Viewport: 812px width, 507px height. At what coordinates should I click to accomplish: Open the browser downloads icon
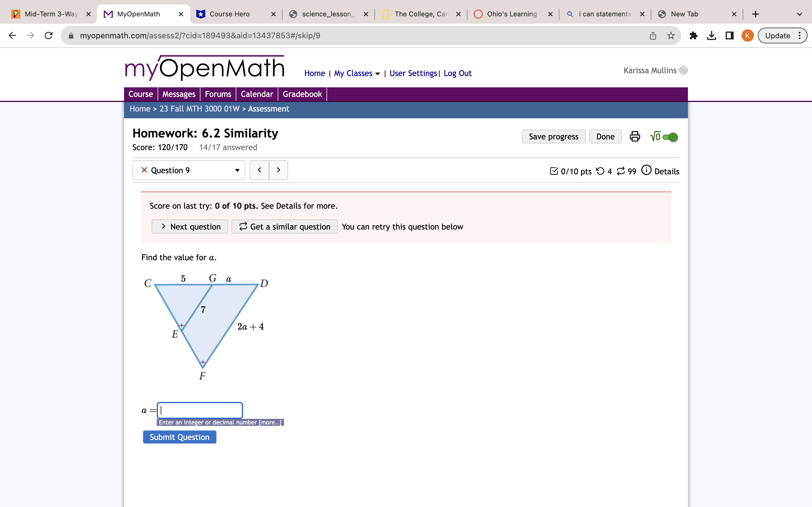711,35
